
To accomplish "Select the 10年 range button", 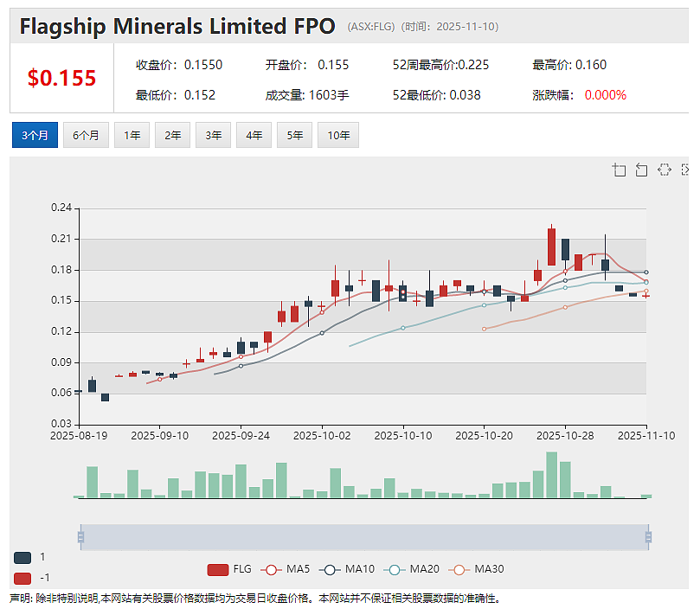I will (x=338, y=135).
